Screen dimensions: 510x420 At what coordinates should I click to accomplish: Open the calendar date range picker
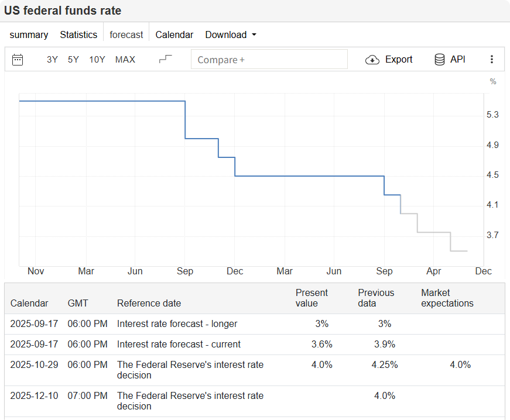[x=17, y=59]
